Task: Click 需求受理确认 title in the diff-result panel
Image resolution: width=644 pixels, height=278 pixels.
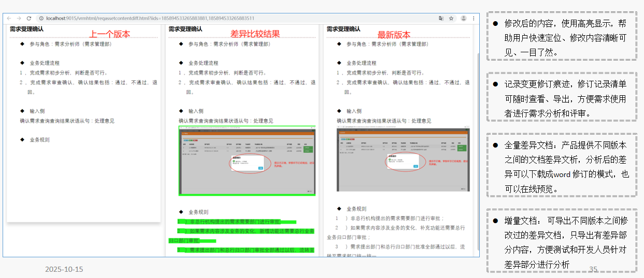Action: 185,29
